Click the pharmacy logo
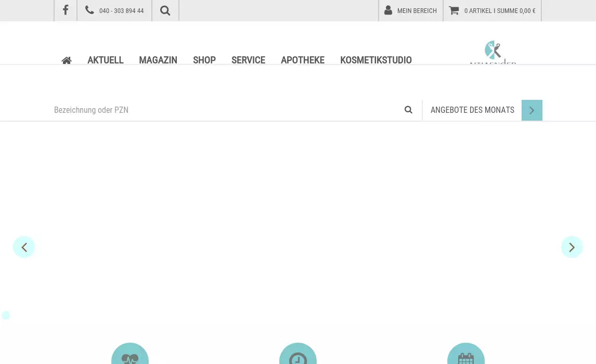This screenshot has height=364, width=596. [x=493, y=53]
